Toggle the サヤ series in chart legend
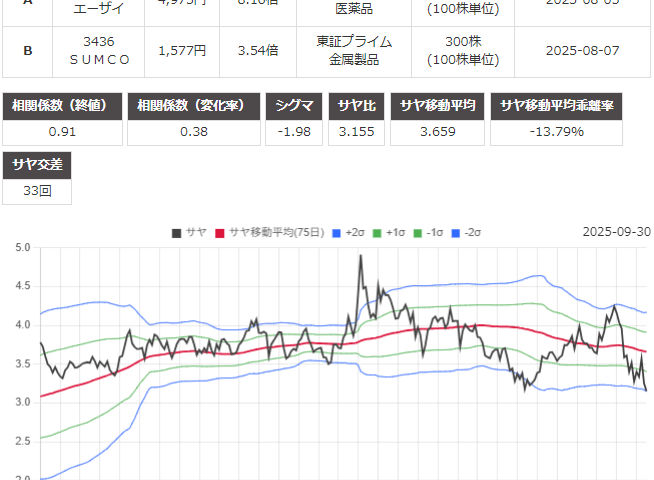This screenshot has width=654, height=480. click(188, 232)
